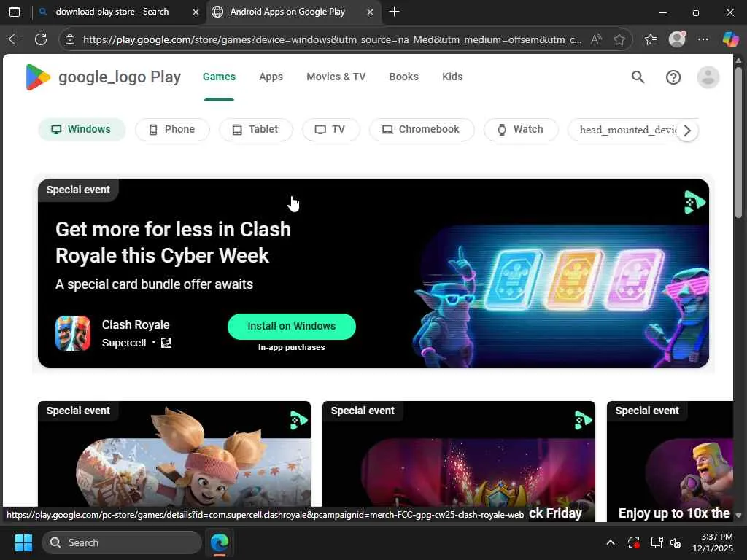The image size is (747, 560).
Task: Close the download play store search tab
Action: [196, 12]
